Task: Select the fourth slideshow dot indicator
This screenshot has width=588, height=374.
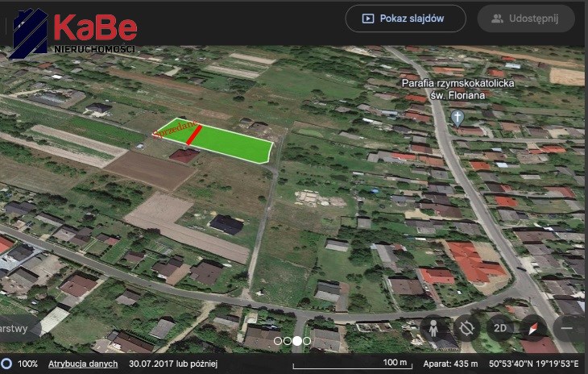Action: click(x=307, y=341)
